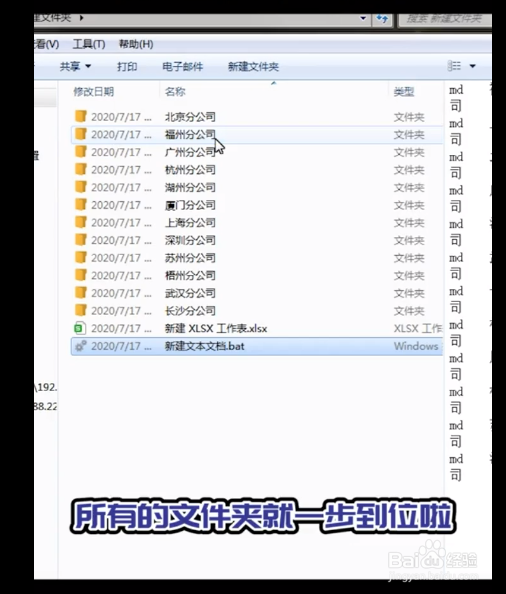Click the address bar refresh icon
506x594 pixels.
(x=382, y=18)
